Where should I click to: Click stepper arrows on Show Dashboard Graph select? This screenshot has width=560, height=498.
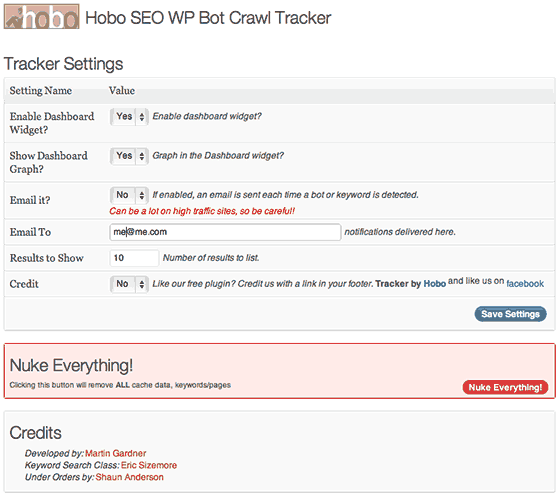click(142, 156)
